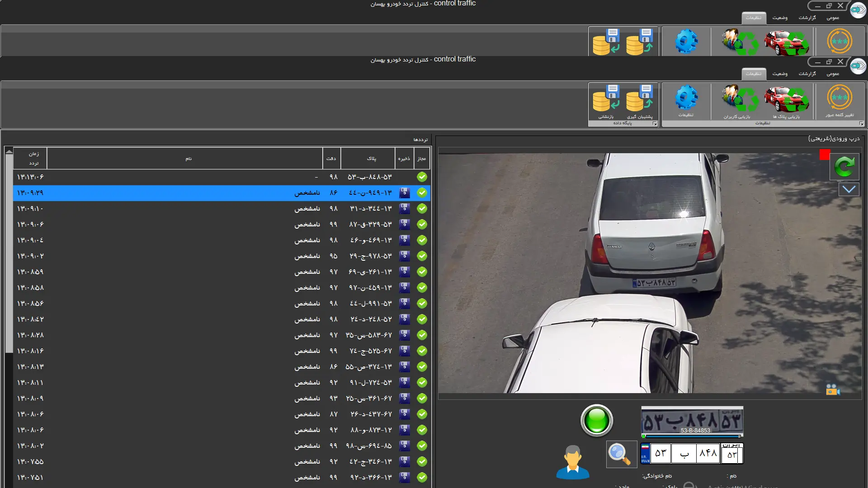
Task: Click restore database icon in back window
Action: point(606,42)
